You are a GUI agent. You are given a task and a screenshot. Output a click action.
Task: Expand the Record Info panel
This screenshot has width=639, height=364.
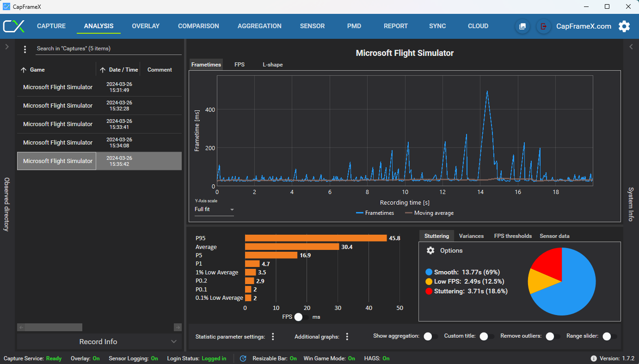[99, 342]
